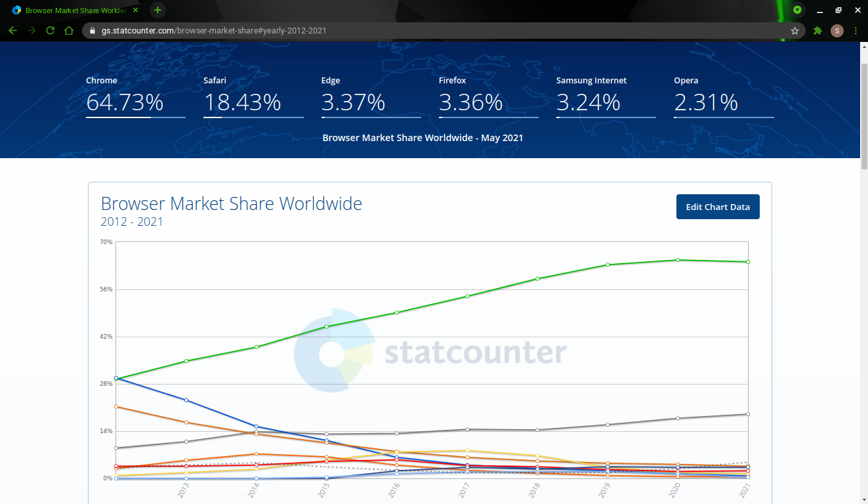Bookmark this page with the star icon

pos(795,31)
